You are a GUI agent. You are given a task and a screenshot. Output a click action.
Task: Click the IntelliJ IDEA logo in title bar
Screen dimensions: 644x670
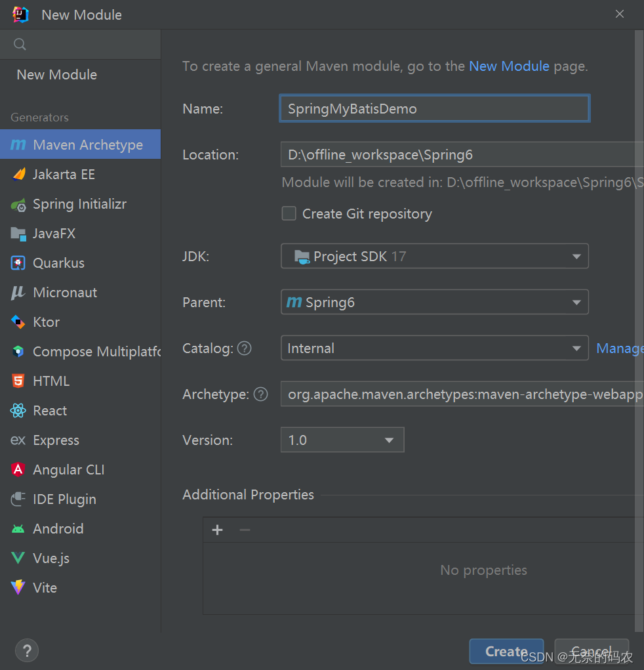pyautogui.click(x=20, y=14)
